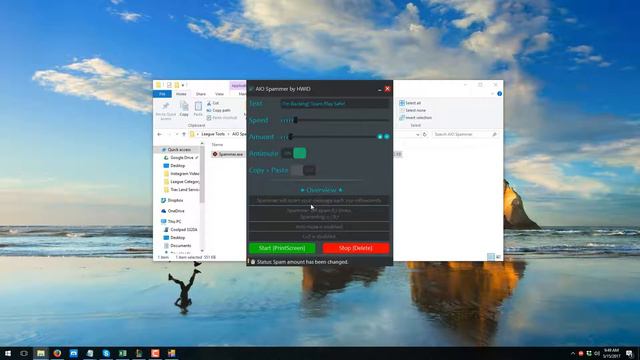Switch to details view icon in status bar
Image resolution: width=640 pixels, height=360 pixels.
click(x=491, y=257)
